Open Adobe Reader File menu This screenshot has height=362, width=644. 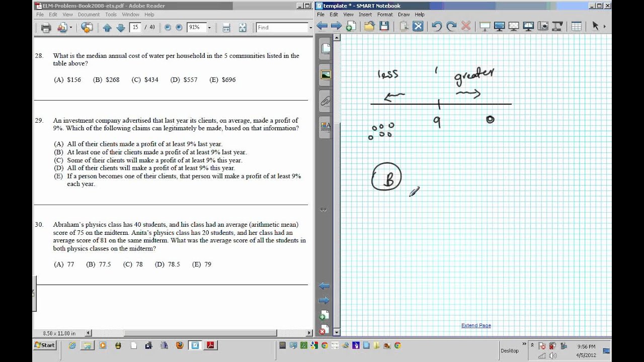click(40, 15)
